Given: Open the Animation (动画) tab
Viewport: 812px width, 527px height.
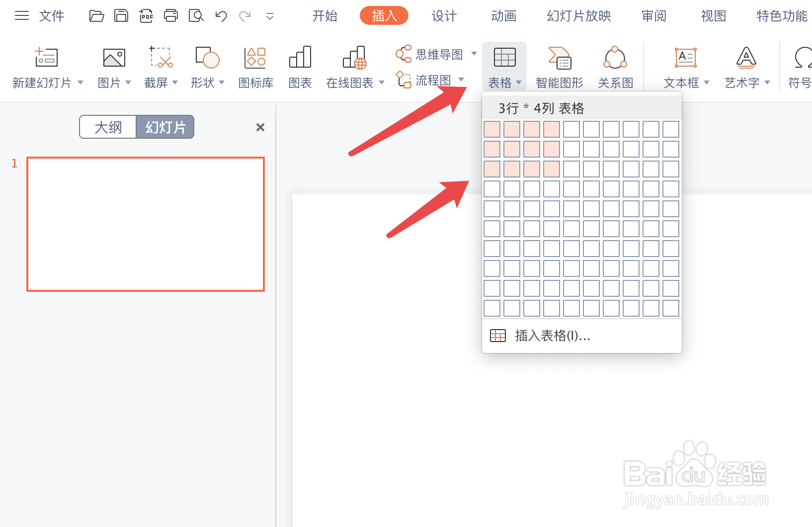Looking at the screenshot, I should tap(503, 16).
